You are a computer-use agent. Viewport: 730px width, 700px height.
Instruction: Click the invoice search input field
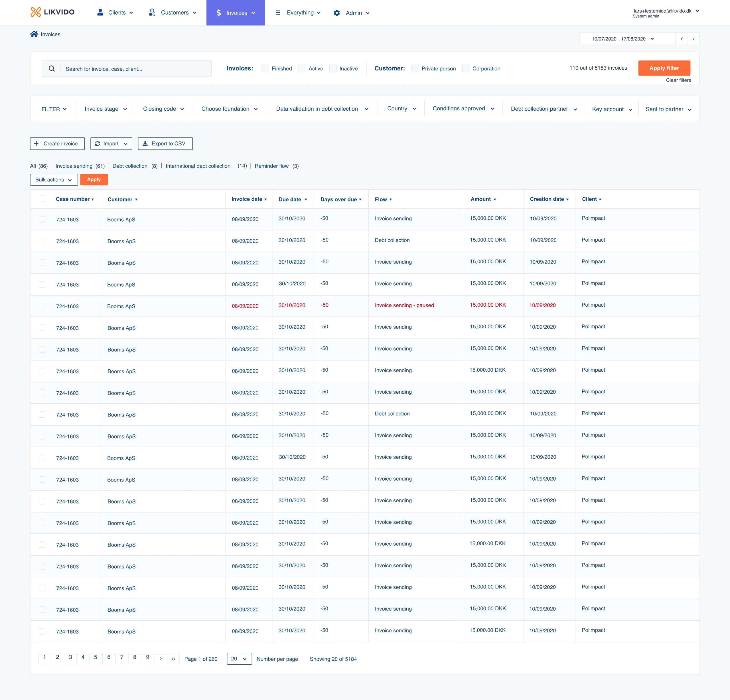coord(136,69)
